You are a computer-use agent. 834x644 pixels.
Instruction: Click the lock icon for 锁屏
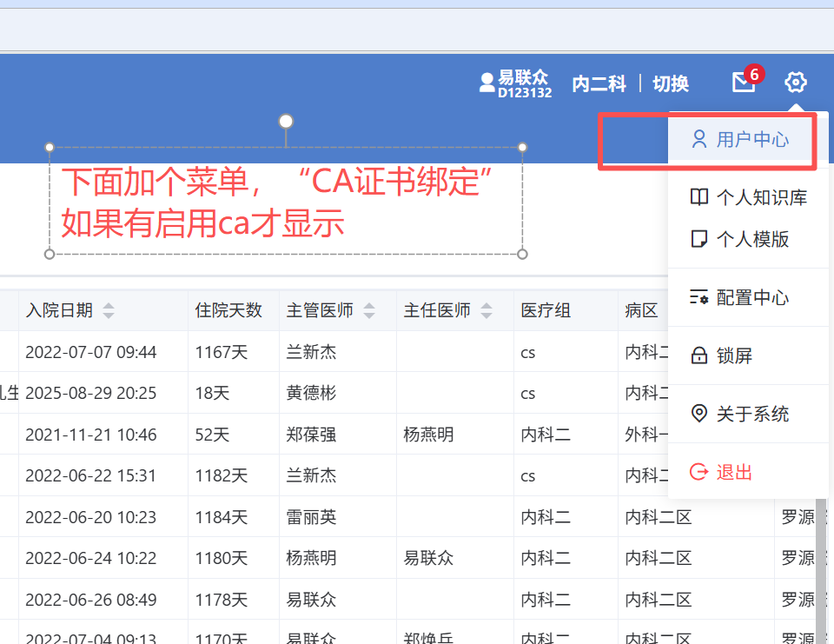[x=698, y=355]
